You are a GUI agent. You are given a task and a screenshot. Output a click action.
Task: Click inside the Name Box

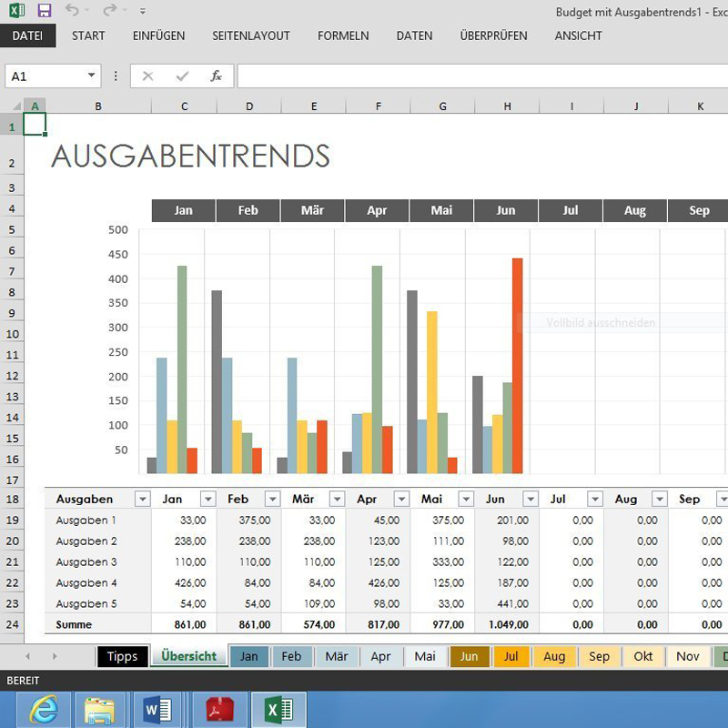[x=41, y=76]
